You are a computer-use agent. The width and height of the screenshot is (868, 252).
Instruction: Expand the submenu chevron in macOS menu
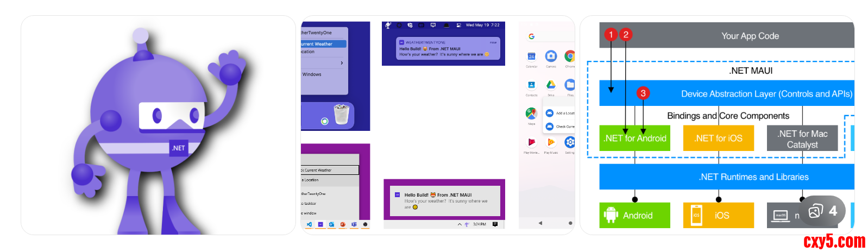tap(342, 63)
